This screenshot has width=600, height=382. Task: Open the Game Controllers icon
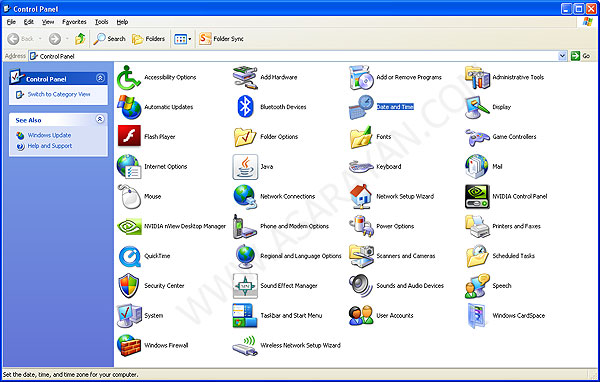tap(477, 137)
